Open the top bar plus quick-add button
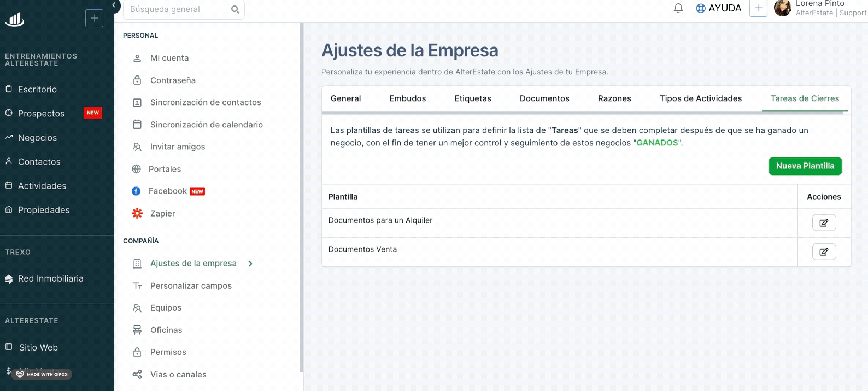868x391 pixels. click(758, 8)
